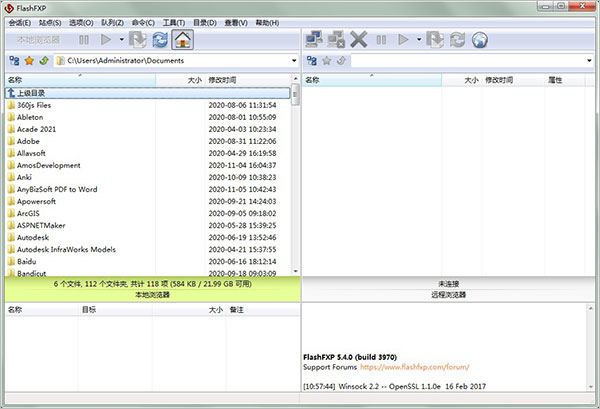Expand the remote path dropdown
The image size is (600, 409).
589,60
